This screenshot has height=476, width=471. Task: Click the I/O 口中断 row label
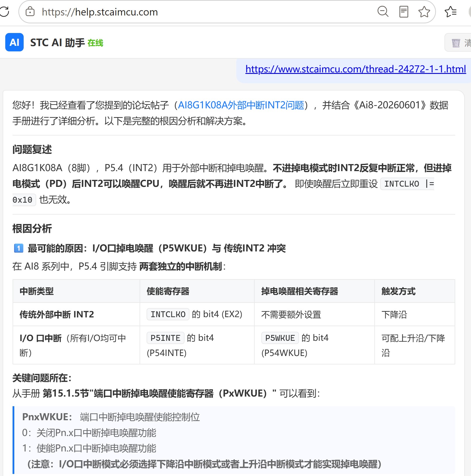tap(41, 338)
